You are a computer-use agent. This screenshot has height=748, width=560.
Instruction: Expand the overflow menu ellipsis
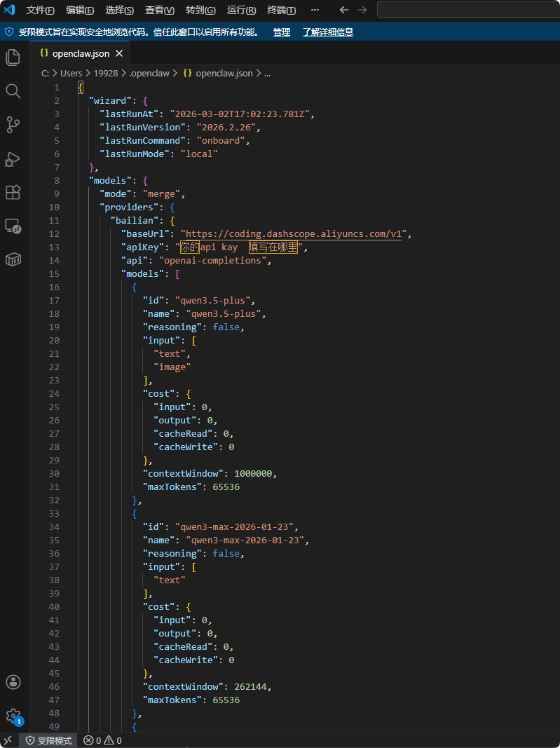(x=315, y=11)
